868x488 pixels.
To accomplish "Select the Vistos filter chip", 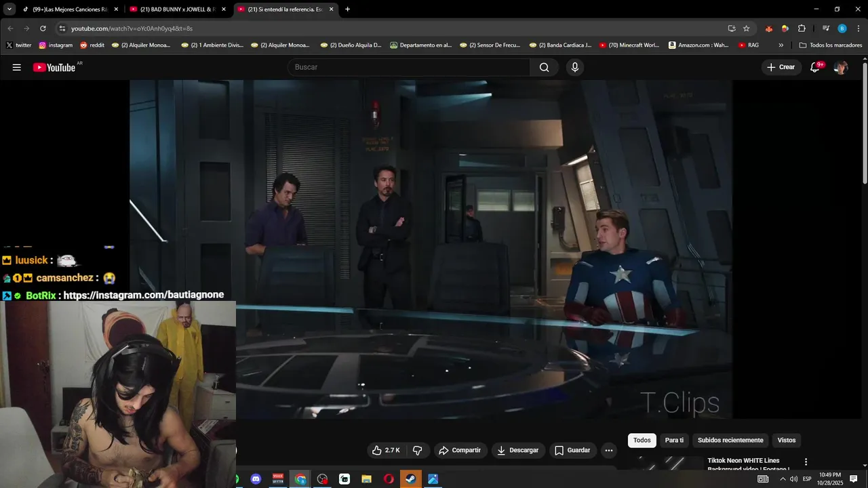I will coord(787,441).
